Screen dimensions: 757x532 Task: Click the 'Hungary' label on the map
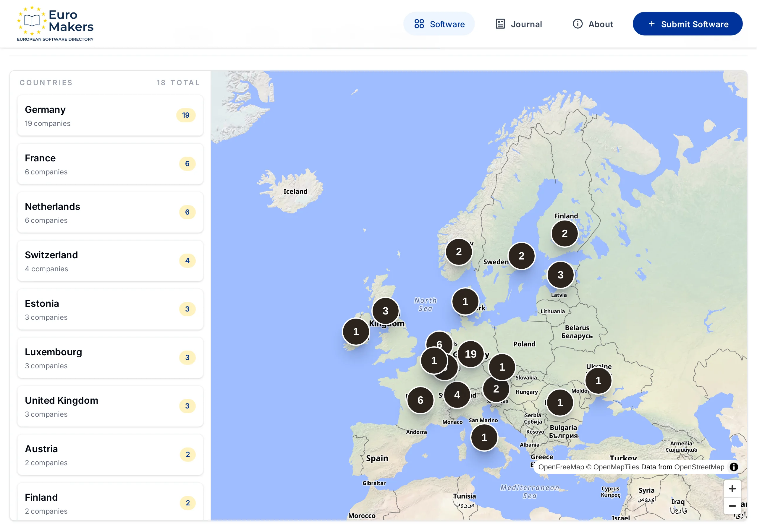coord(527,392)
